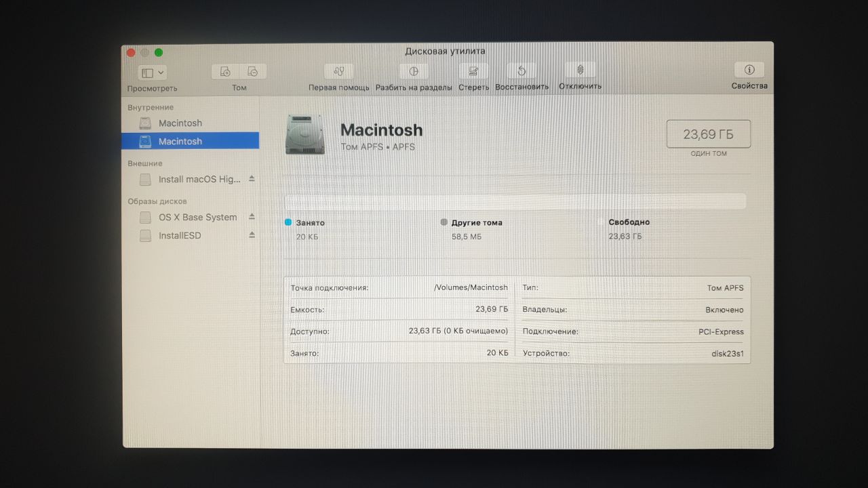Click the Образы дисков section header
The height and width of the screenshot is (488, 868).
[x=157, y=201]
